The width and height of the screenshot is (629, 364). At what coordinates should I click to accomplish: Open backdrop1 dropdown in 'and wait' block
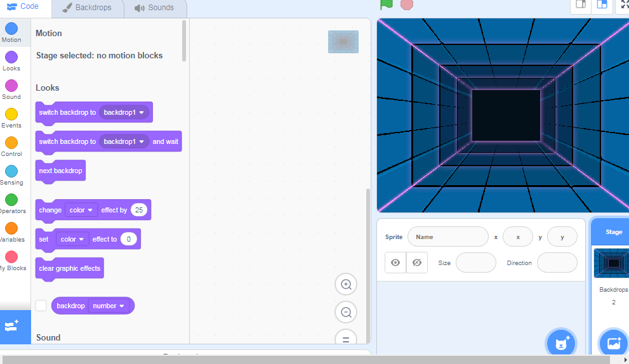[x=124, y=141]
